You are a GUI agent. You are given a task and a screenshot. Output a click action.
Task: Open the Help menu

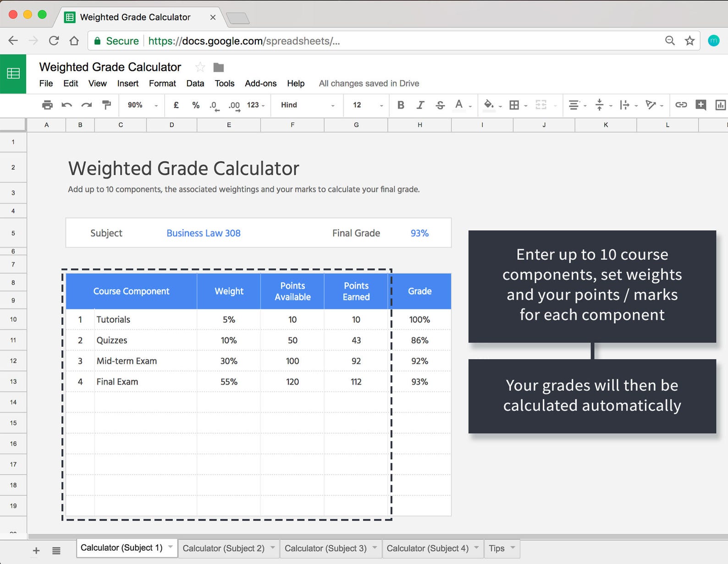296,83
